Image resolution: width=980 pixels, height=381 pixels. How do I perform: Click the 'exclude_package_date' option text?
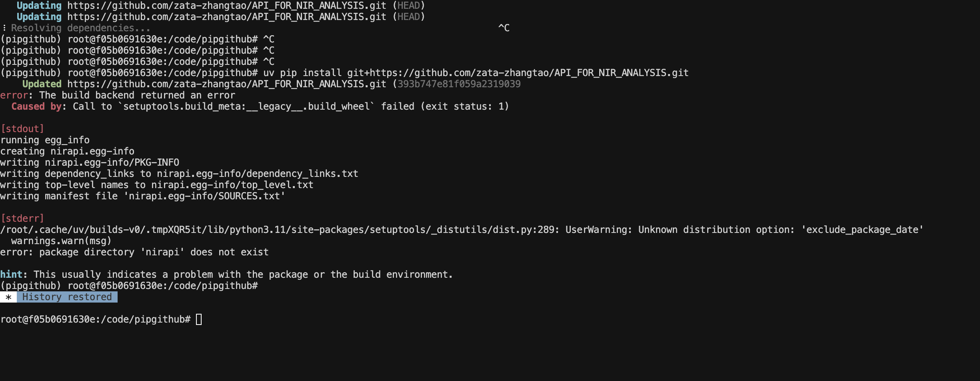pyautogui.click(x=862, y=230)
